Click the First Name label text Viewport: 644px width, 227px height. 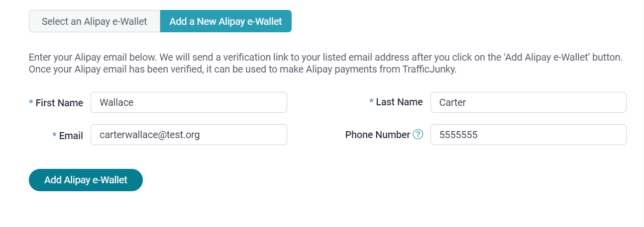point(59,103)
